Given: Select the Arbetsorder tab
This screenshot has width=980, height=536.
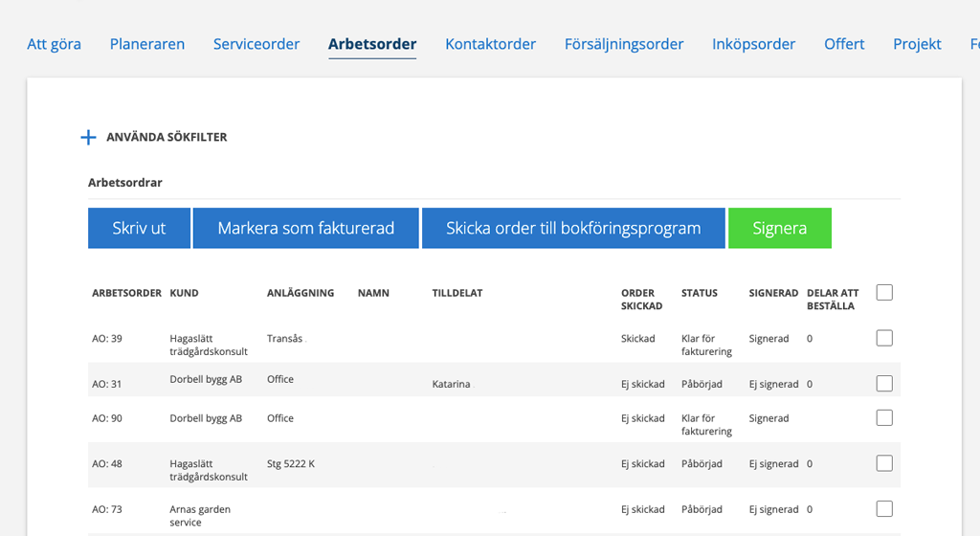Looking at the screenshot, I should (372, 44).
